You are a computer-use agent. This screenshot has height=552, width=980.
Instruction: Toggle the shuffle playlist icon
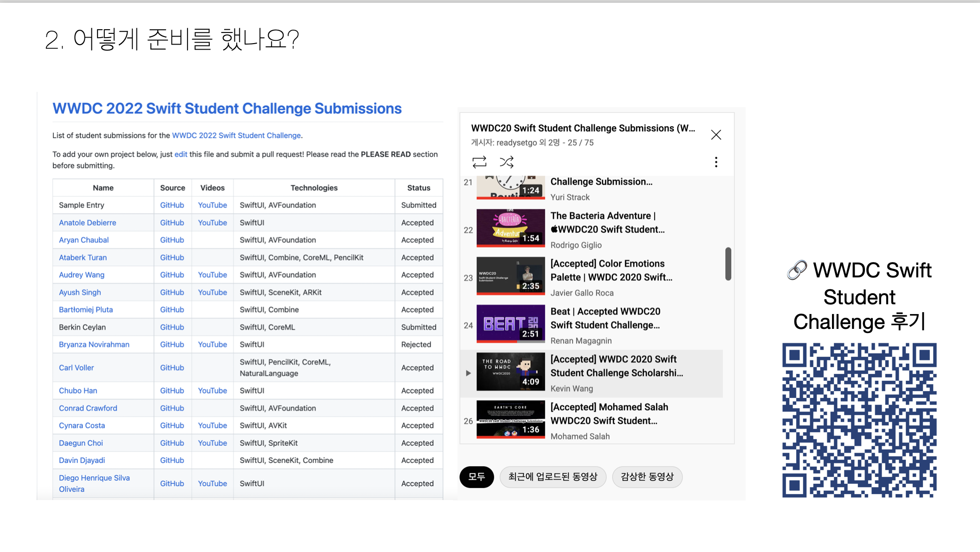(x=506, y=162)
